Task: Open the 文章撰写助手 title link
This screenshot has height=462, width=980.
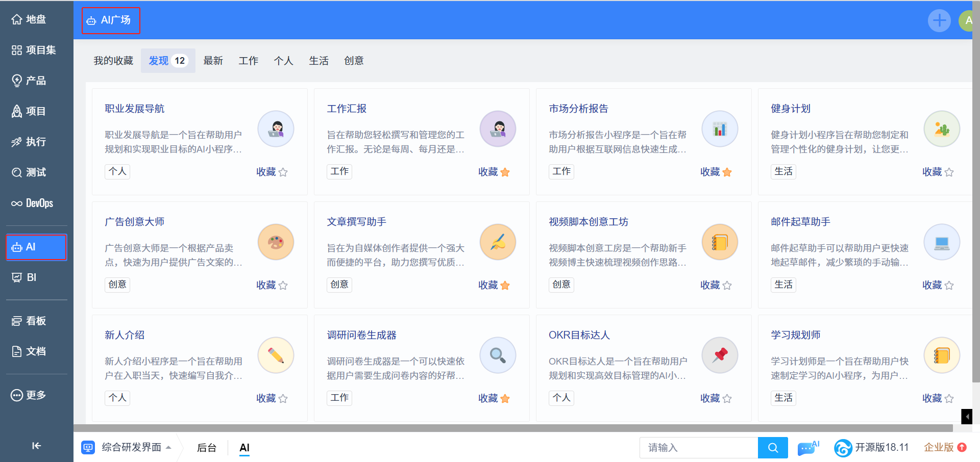Action: click(x=356, y=222)
